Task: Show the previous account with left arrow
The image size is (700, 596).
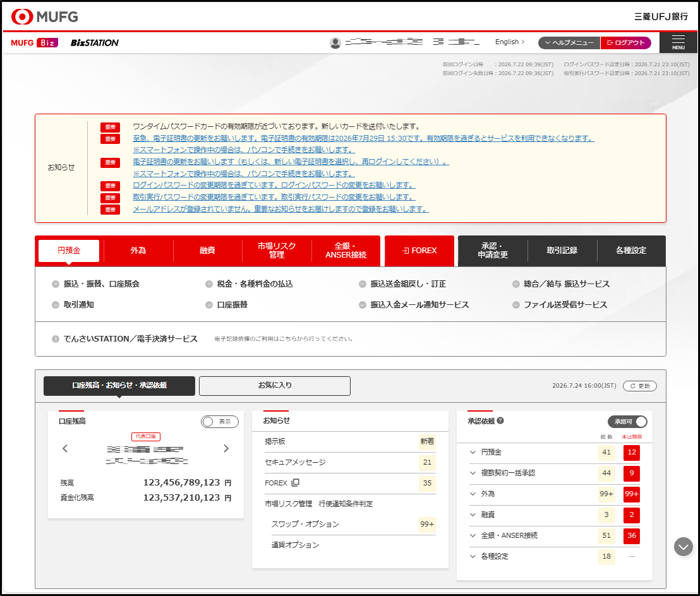Action: pyautogui.click(x=65, y=448)
